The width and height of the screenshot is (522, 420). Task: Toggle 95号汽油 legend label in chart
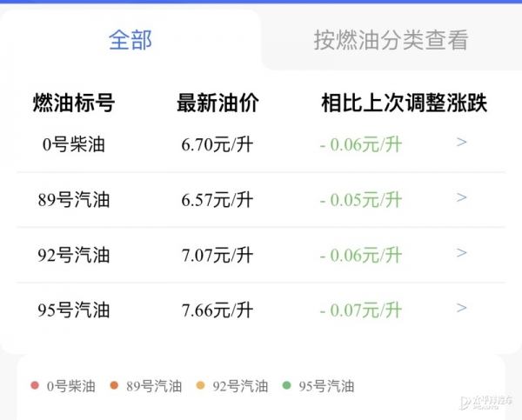[326, 386]
